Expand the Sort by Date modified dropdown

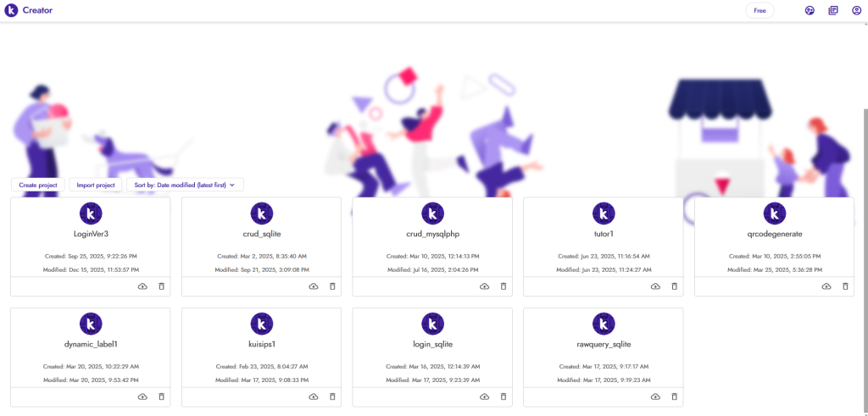point(185,185)
